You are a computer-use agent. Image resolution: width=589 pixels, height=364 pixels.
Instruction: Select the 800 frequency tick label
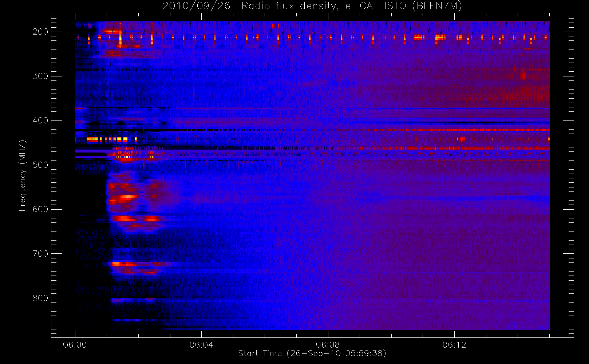40,298
